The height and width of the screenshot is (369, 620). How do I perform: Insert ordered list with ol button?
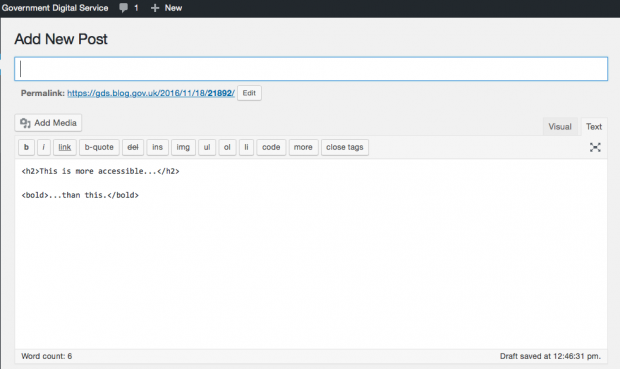point(227,147)
